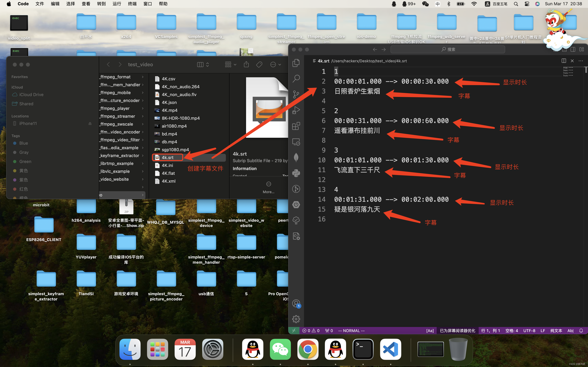Open the editor More Actions ellipsis
This screenshot has height=367, width=588.
point(581,61)
